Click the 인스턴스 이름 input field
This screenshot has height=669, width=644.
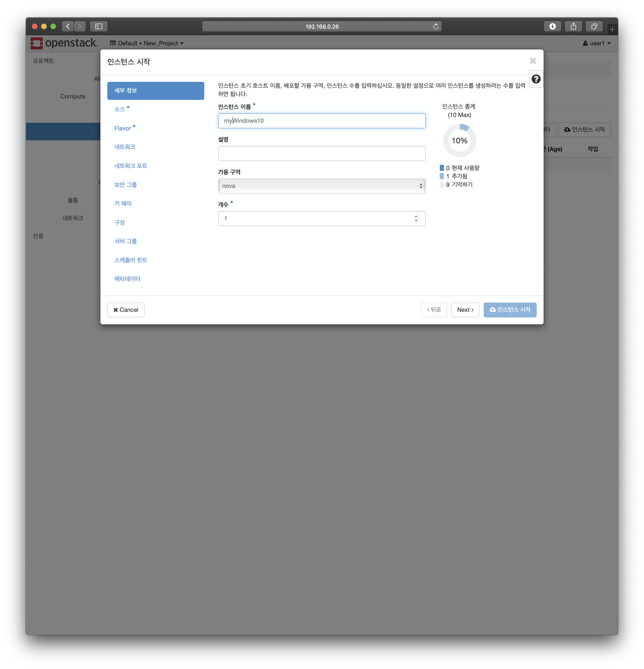(321, 121)
